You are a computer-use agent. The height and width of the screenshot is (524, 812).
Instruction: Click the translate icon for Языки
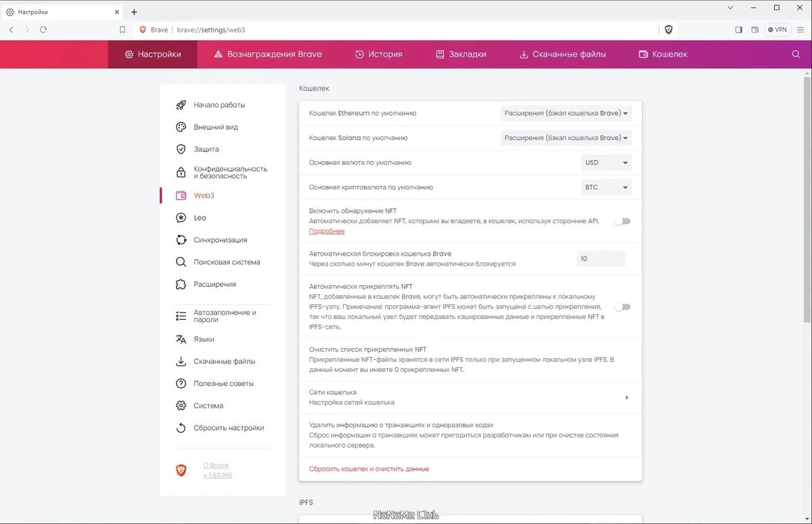click(x=181, y=339)
